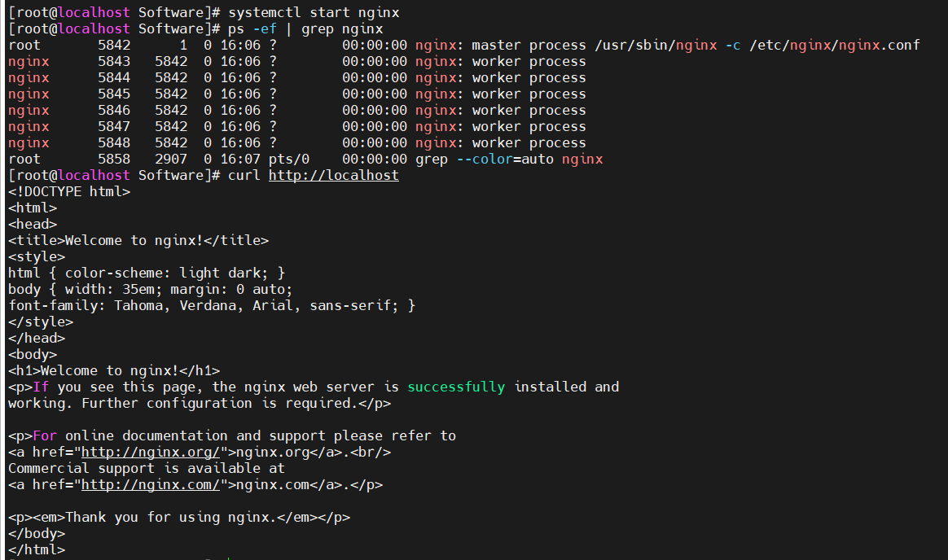The width and height of the screenshot is (948, 560).
Task: Click the 'body { width: 35em' CSS line
Action: pos(150,289)
